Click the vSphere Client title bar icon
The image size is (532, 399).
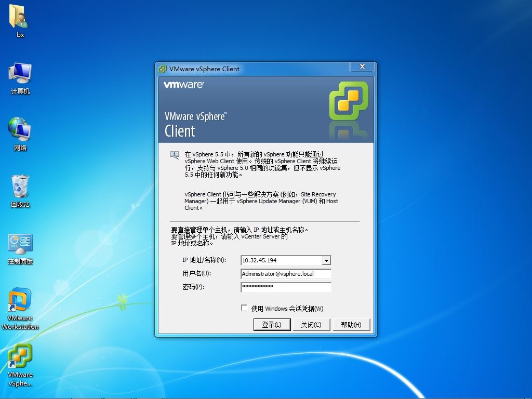point(163,69)
